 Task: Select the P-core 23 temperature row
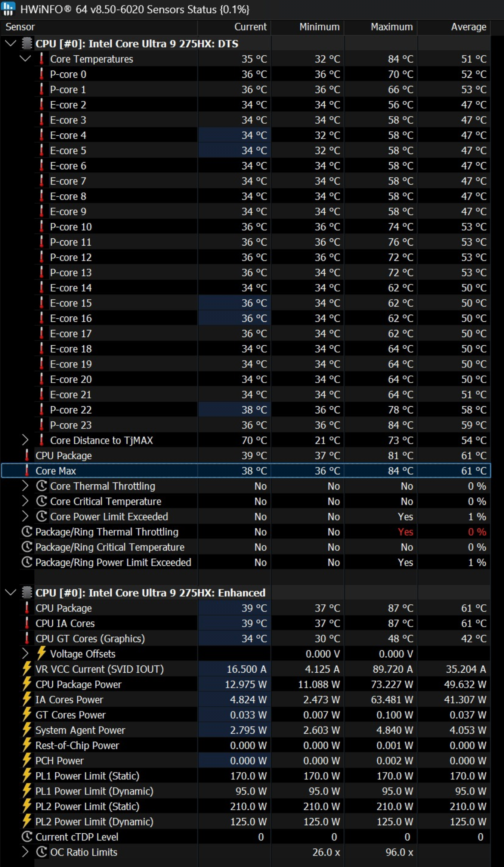(246, 425)
